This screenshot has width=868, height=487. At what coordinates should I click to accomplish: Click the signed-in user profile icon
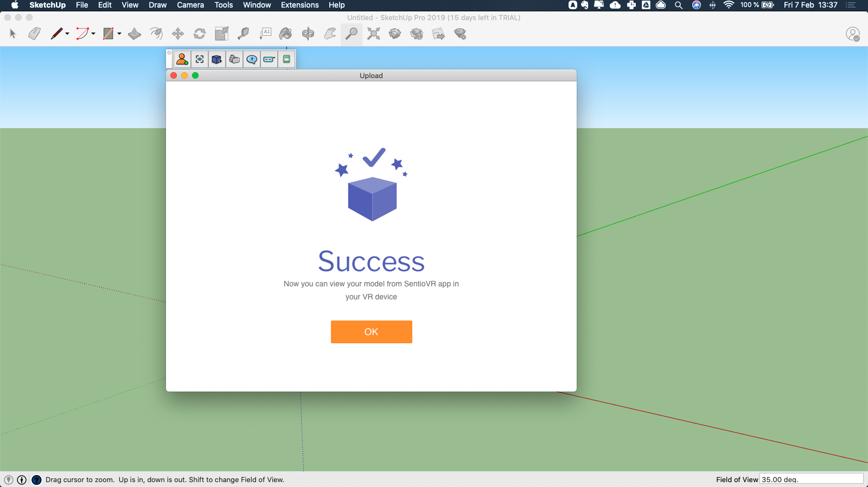(853, 34)
